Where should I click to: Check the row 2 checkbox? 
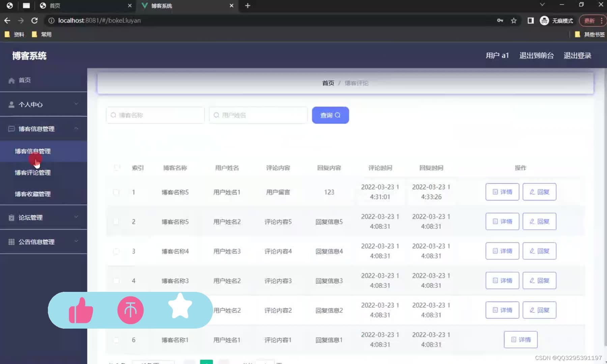pos(116,221)
